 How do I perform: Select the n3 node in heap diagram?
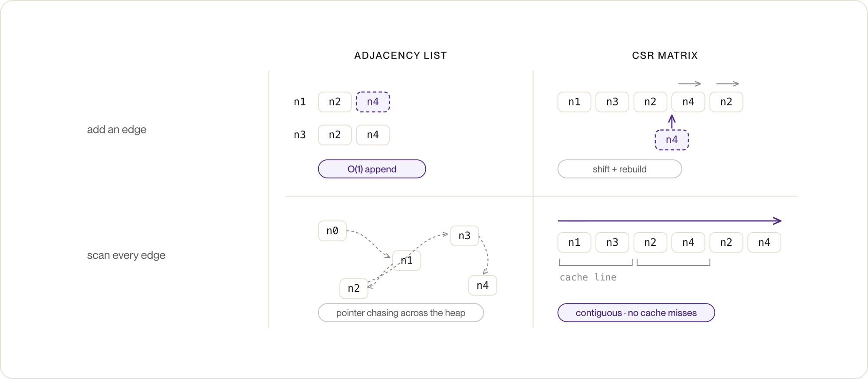point(464,236)
